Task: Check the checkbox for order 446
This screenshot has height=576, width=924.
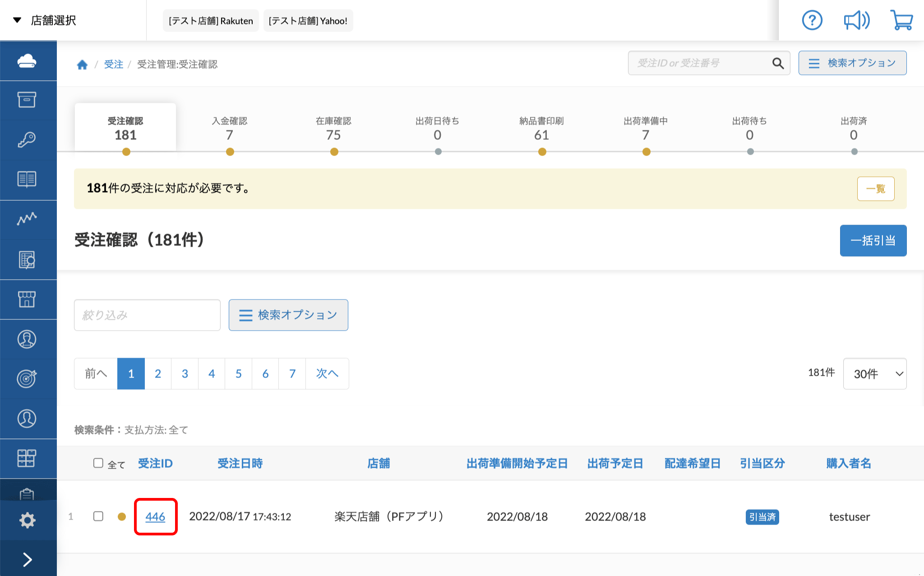Action: [x=98, y=516]
